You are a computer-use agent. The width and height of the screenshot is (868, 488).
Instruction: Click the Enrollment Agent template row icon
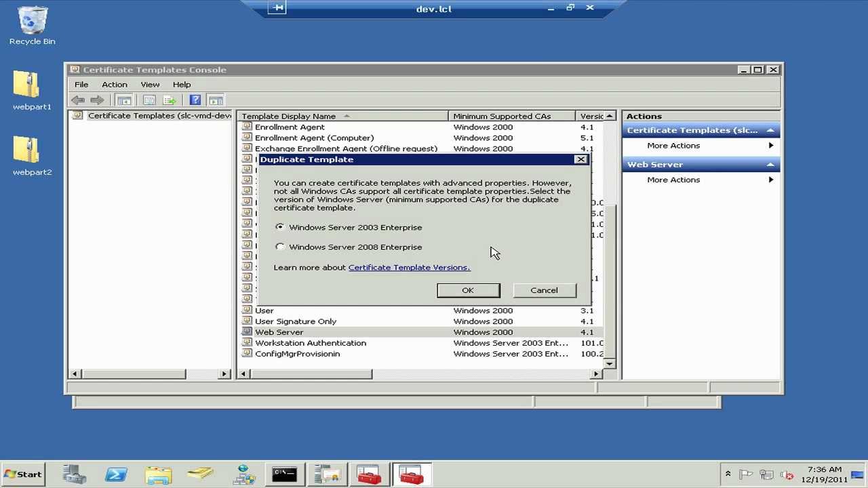(x=247, y=127)
